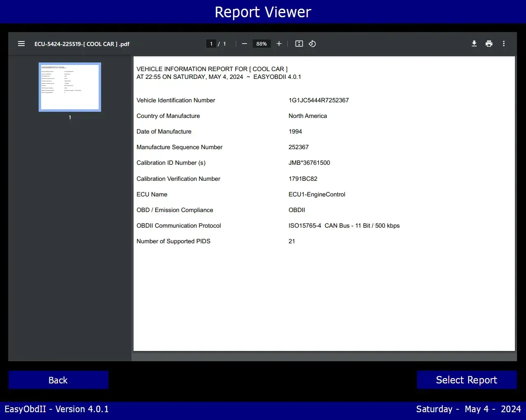
Task: Click the Report Viewer title bar
Action: pos(263,12)
